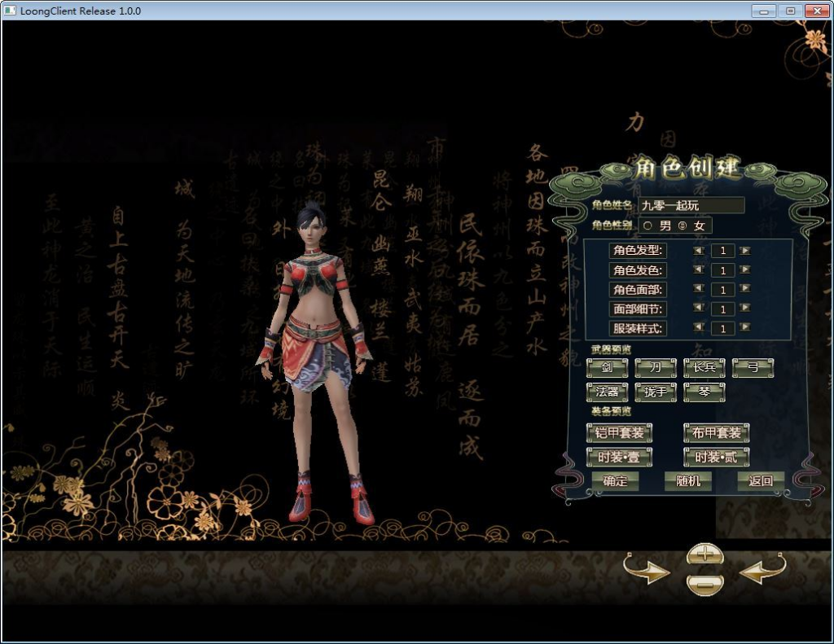
Task: Select the 女 female gender option
Action: 683,226
